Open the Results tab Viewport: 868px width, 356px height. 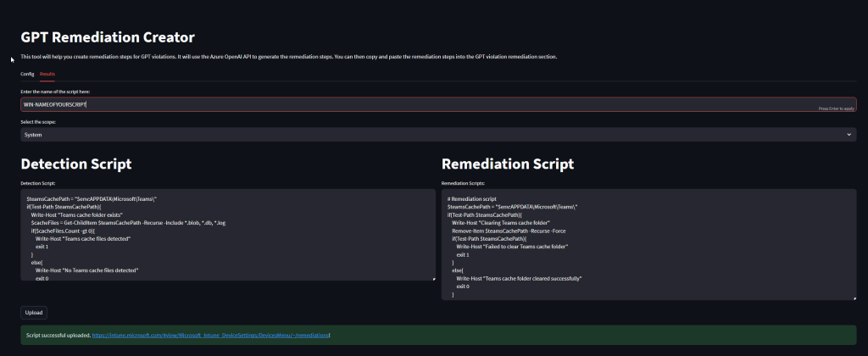(47, 75)
